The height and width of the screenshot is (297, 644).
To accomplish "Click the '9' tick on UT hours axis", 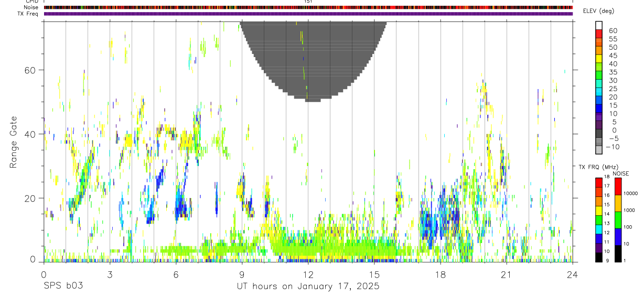I will click(x=242, y=274).
